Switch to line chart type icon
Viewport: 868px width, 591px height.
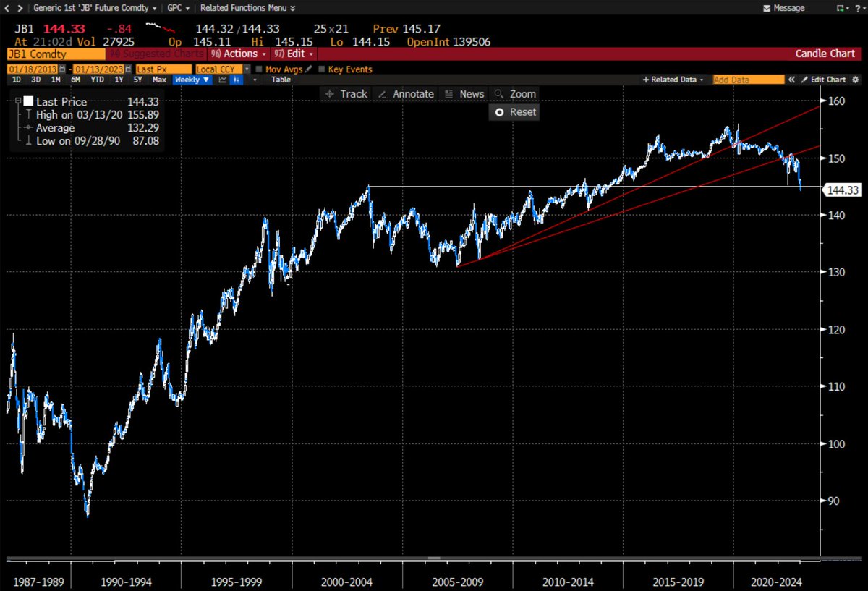pyautogui.click(x=223, y=80)
